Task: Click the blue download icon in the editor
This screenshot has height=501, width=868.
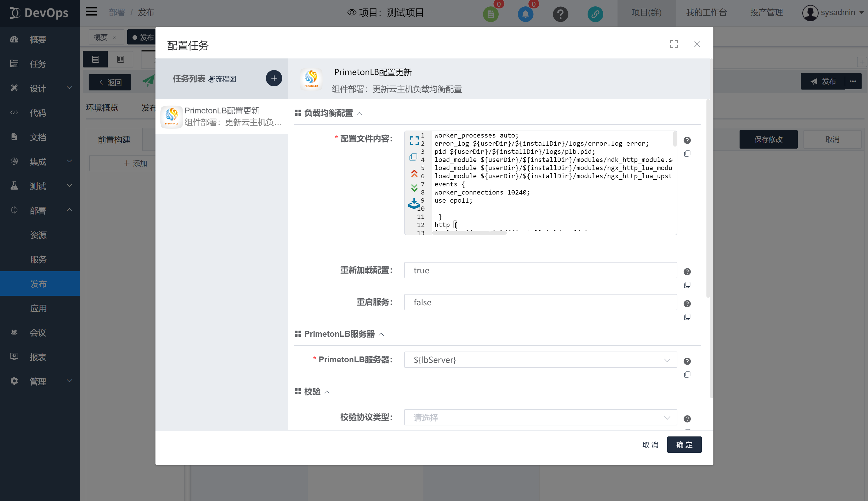Action: pyautogui.click(x=414, y=204)
